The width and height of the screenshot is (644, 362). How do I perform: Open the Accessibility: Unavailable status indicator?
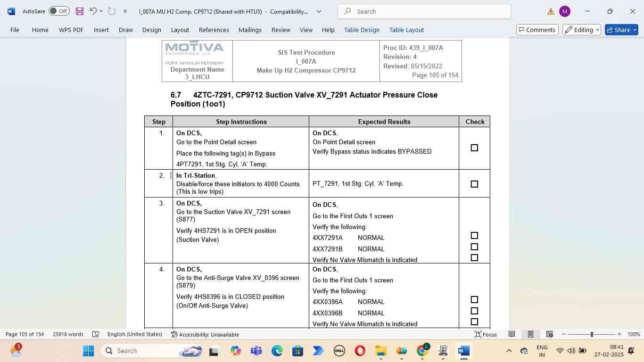[x=205, y=334]
